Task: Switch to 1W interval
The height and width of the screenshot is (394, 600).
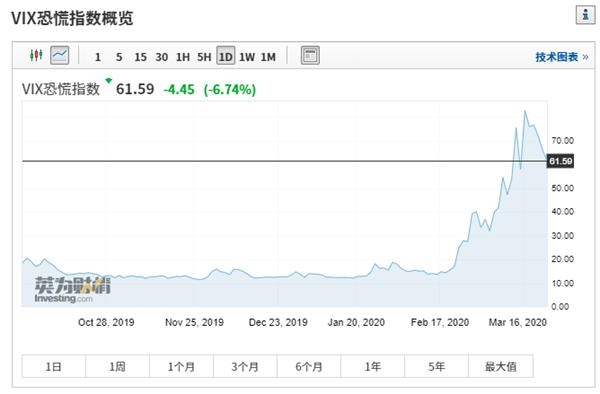Action: [x=247, y=57]
